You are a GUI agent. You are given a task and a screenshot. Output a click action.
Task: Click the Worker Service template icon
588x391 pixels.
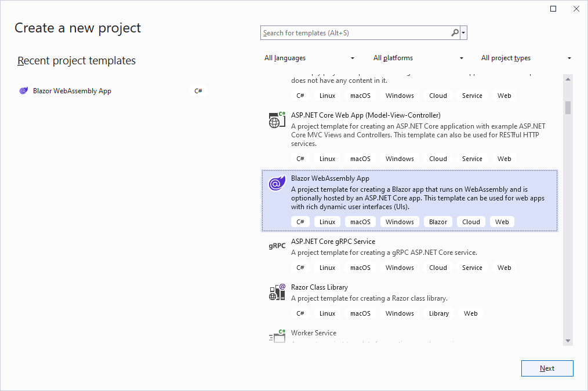pyautogui.click(x=277, y=336)
